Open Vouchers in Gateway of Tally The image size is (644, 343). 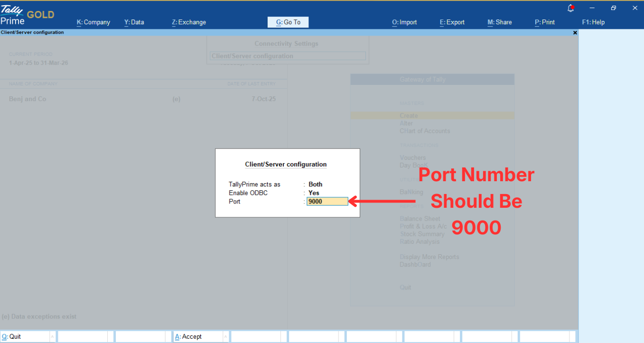tap(413, 158)
